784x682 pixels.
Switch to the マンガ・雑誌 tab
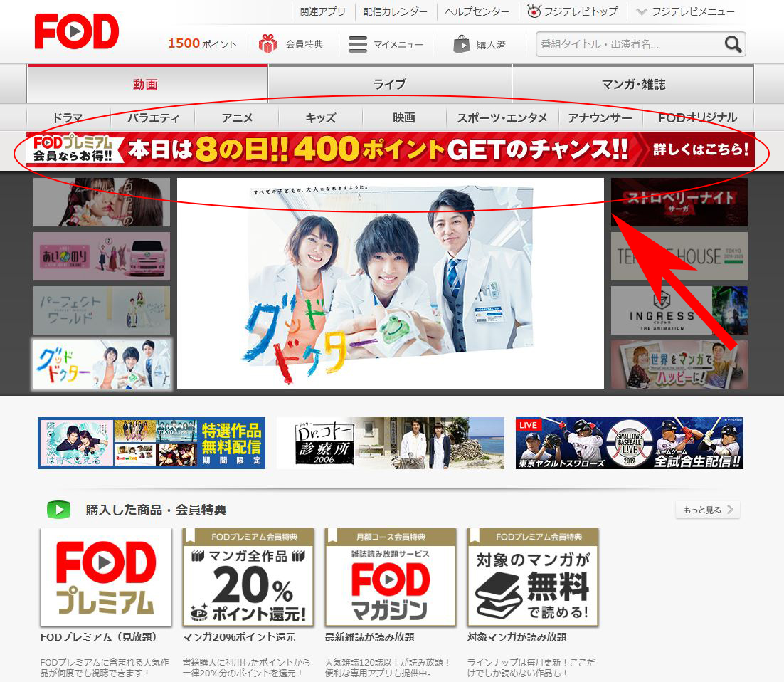pos(633,84)
